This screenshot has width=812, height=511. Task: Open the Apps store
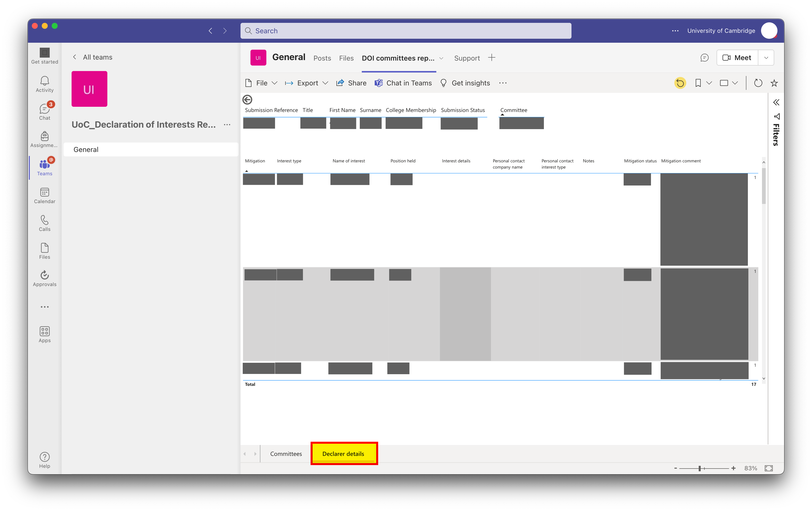[44, 334]
